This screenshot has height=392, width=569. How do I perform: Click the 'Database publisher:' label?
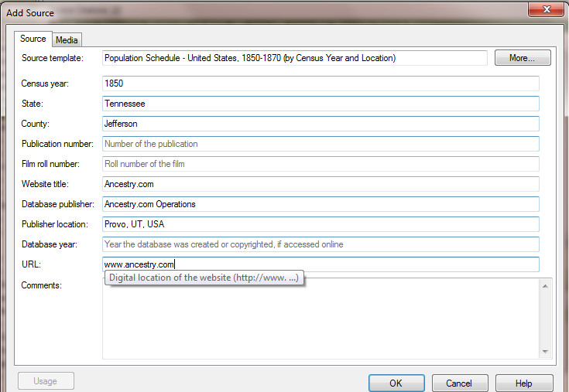point(58,204)
